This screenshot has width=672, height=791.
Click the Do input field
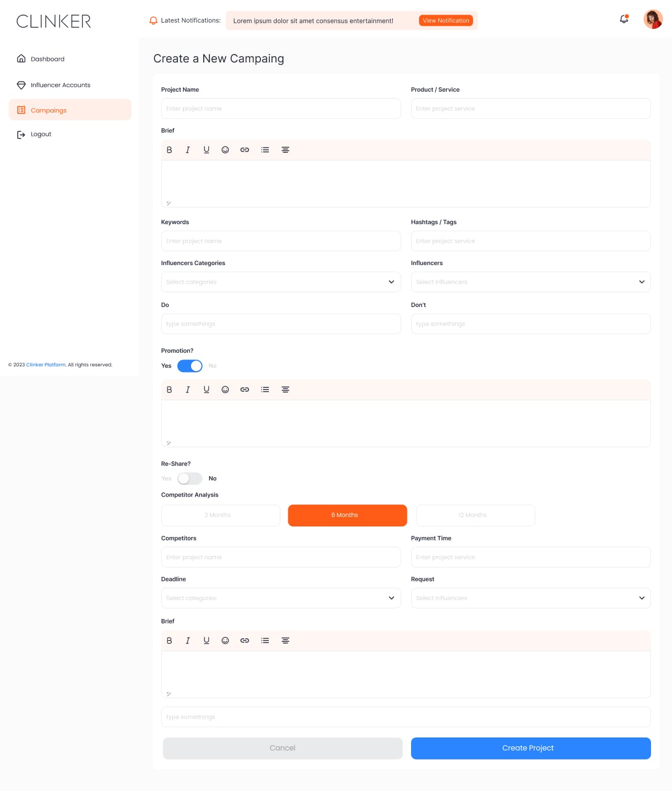[x=281, y=324]
